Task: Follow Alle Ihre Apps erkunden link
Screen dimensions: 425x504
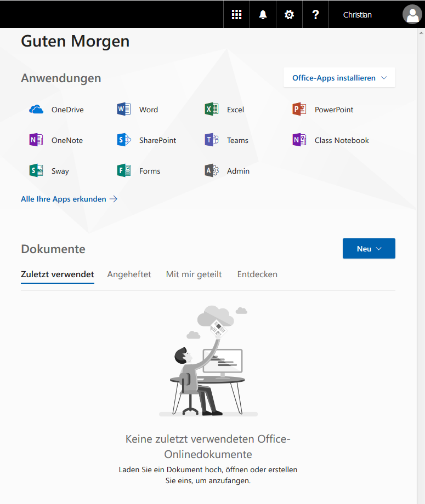Action: click(x=69, y=199)
